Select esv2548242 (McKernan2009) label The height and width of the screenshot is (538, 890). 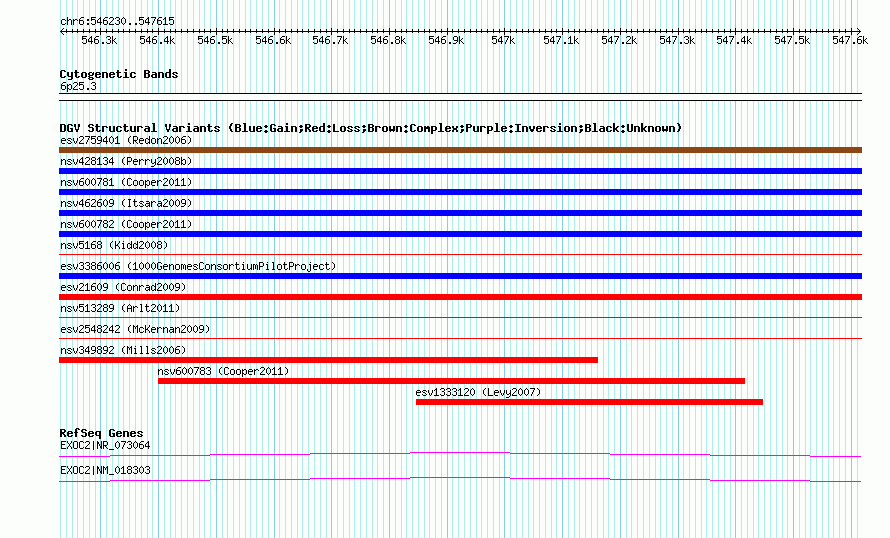[x=135, y=329]
